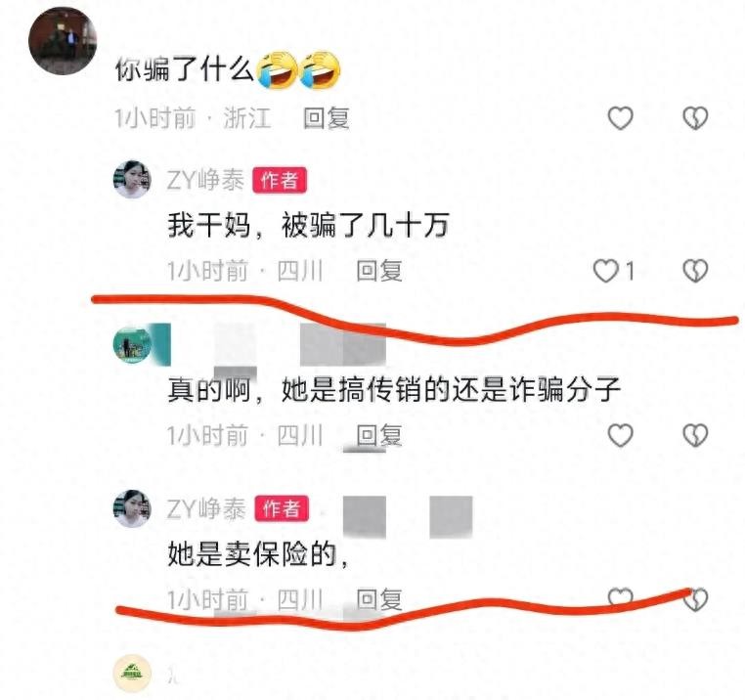This screenshot has height=700, width=745.
Task: Reply to the "真的啊" comment from 四川
Action: point(379,435)
